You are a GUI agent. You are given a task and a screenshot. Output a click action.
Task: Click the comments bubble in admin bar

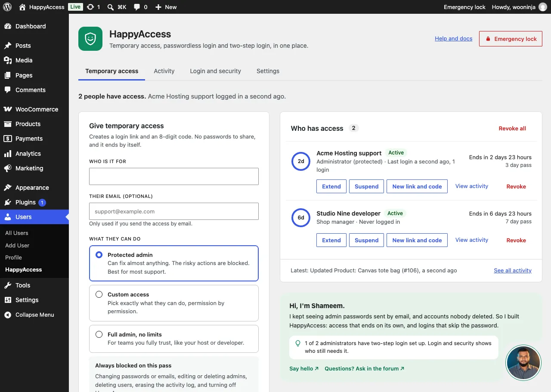point(140,7)
